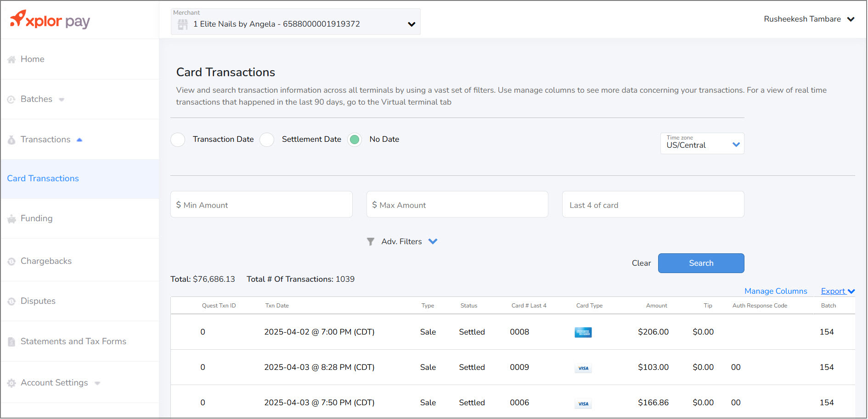
Task: Select the Settlement Date radio button
Action: click(267, 140)
